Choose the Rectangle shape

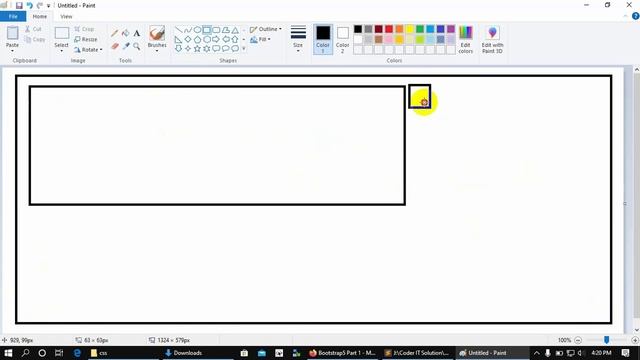click(x=207, y=30)
